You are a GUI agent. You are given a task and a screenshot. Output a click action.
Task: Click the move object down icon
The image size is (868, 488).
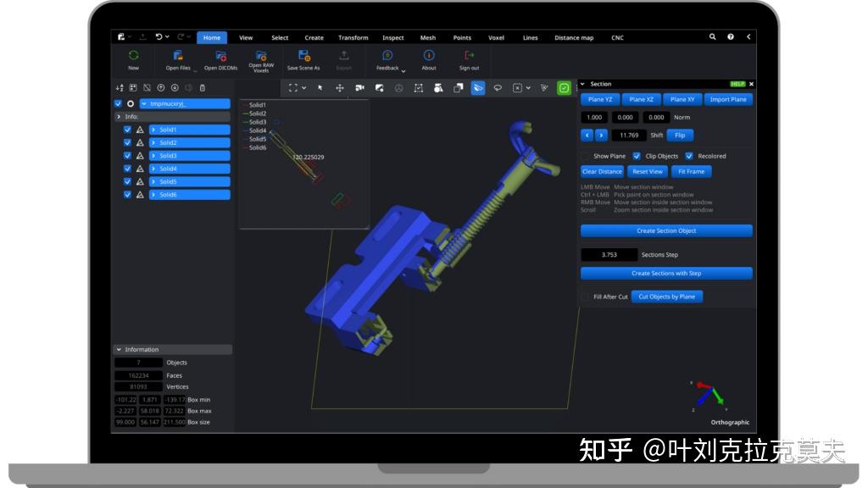(175, 88)
